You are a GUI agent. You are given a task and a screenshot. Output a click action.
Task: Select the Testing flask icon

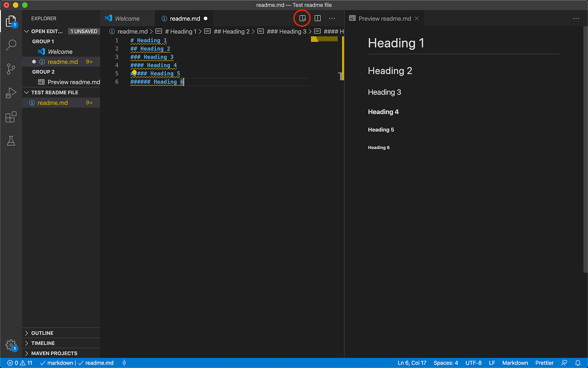(x=10, y=140)
